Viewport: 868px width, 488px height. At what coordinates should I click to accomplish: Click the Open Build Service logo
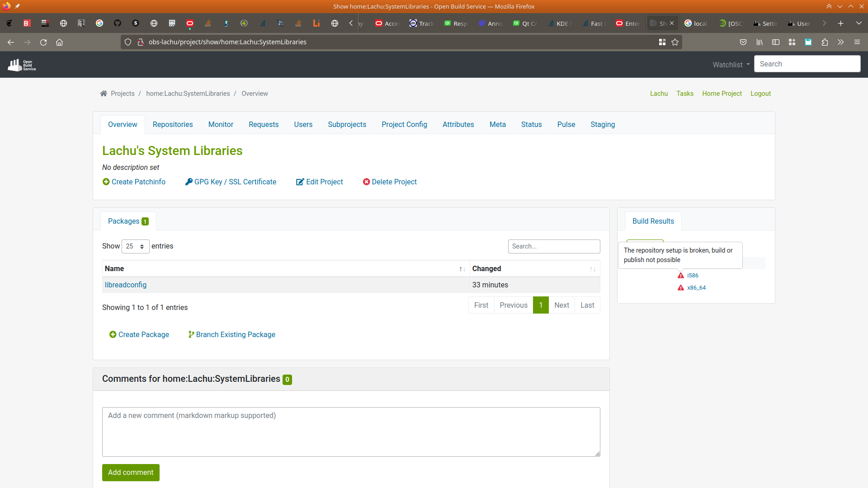pos(22,65)
